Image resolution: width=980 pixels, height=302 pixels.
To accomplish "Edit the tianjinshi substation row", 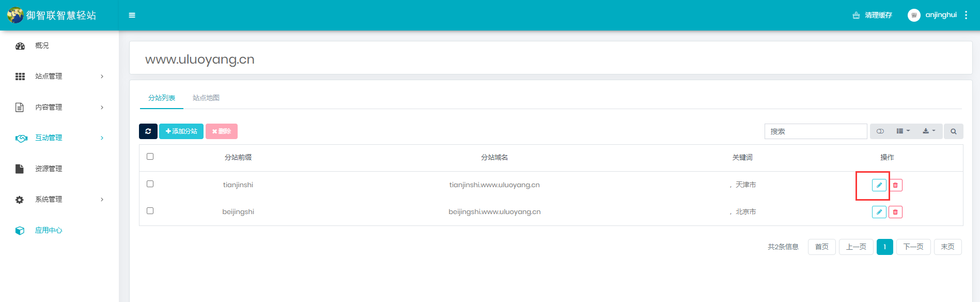I will pyautogui.click(x=879, y=185).
